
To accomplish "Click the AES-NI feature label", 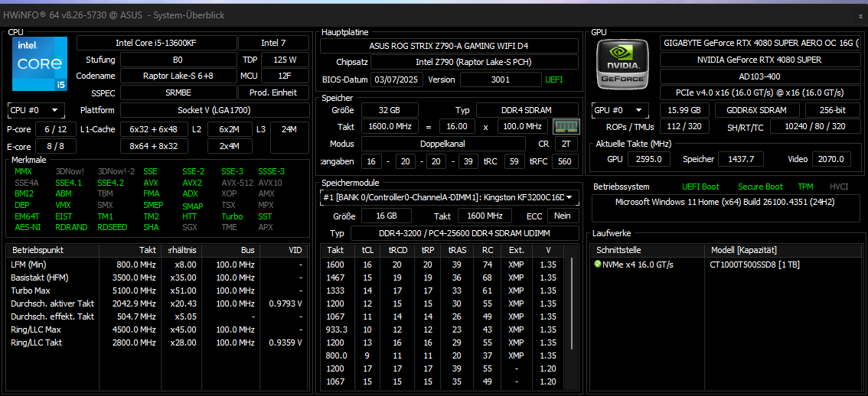I will [x=27, y=227].
